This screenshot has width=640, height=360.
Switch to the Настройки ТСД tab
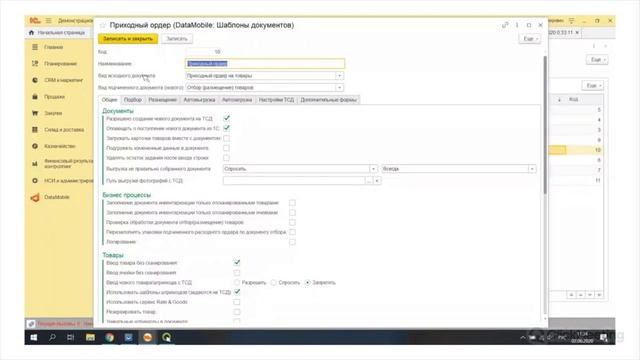(x=276, y=100)
